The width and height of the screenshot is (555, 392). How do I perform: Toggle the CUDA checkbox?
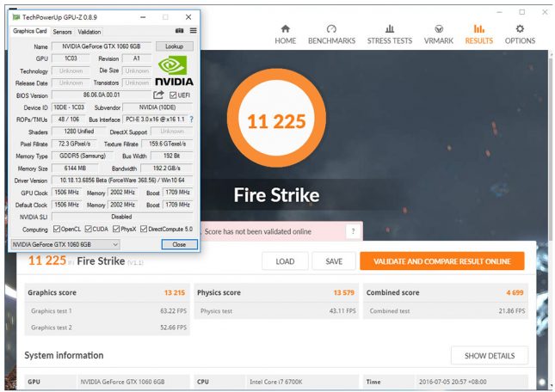89,229
